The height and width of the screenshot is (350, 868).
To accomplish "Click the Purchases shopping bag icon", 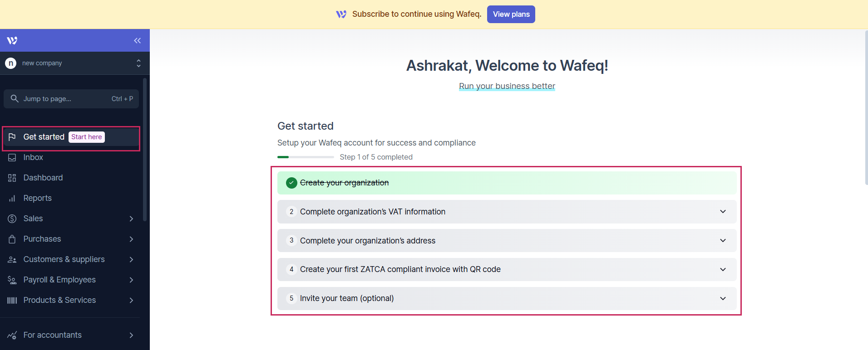I will tap(12, 239).
